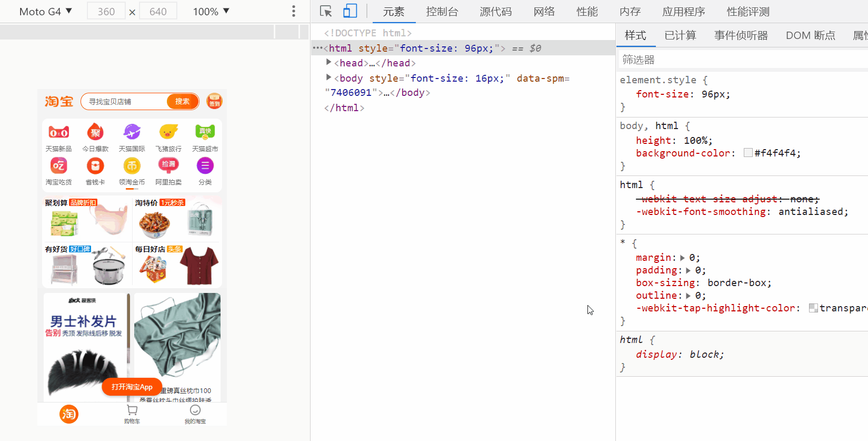Screen dimensions: 868x441
Task: Expand the head element node
Action: (328, 62)
